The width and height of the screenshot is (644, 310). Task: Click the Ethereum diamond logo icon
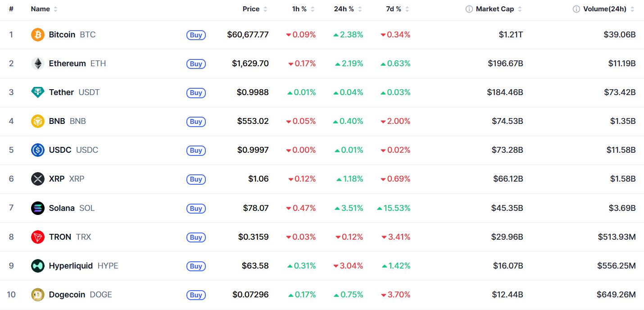click(38, 64)
